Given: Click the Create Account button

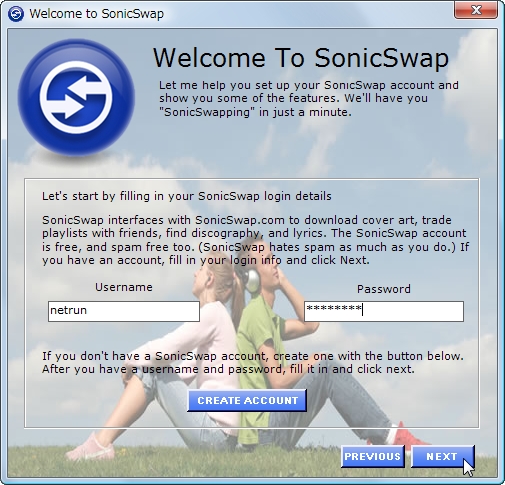Looking at the screenshot, I should [247, 400].
